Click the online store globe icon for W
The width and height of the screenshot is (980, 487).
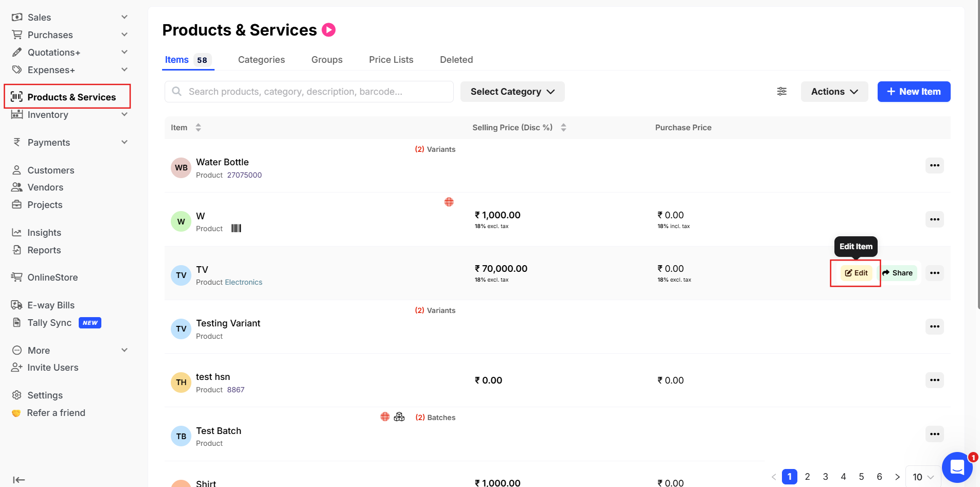(x=449, y=202)
